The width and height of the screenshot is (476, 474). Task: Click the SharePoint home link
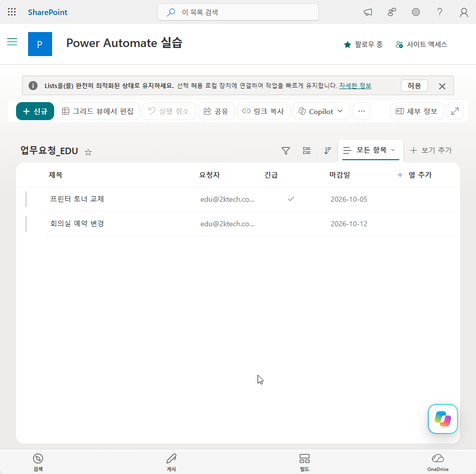[x=48, y=12]
